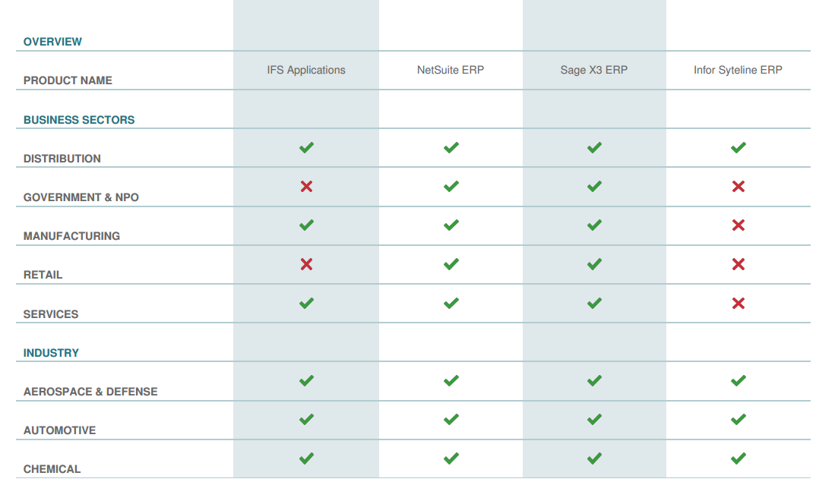
Task: Click the Infor Syteline Services red X
Action: coord(738,303)
